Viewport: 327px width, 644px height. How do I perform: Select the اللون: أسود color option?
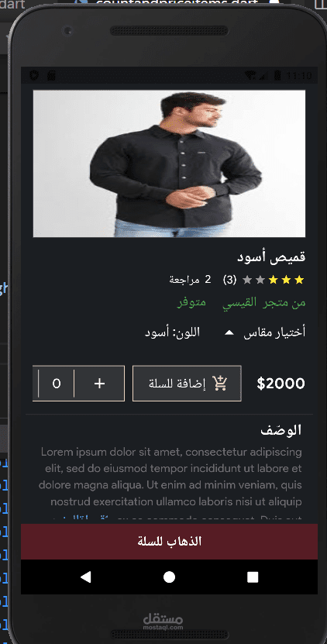click(172, 332)
